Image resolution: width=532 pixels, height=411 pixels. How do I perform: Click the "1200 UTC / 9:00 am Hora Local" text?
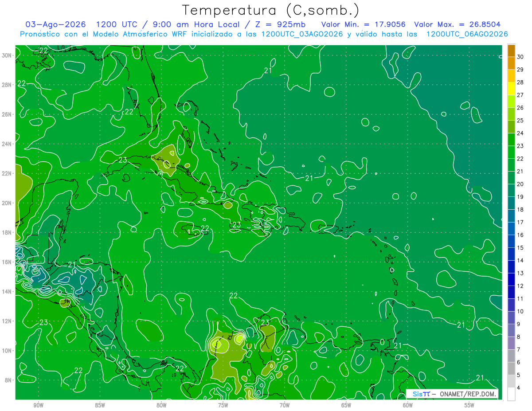(x=171, y=24)
